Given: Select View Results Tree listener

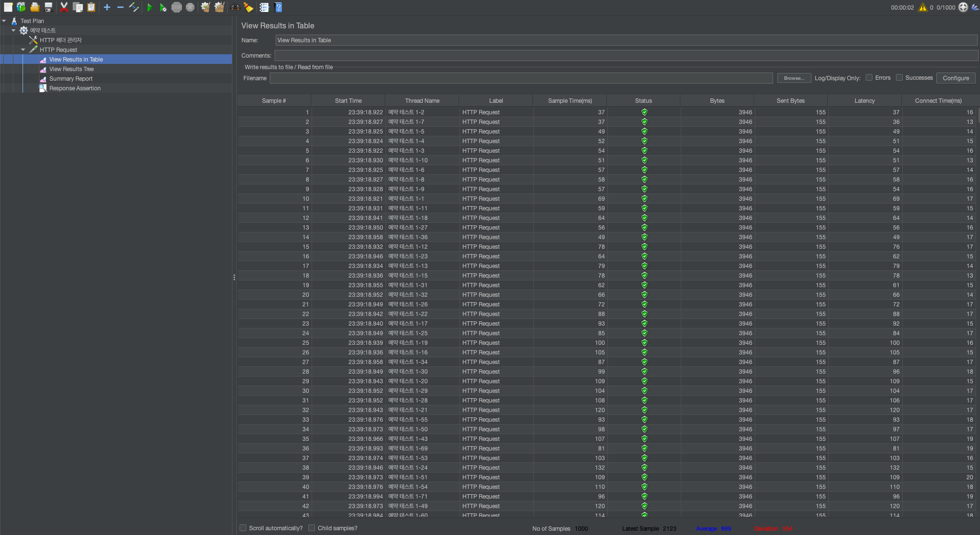Looking at the screenshot, I should click(71, 69).
